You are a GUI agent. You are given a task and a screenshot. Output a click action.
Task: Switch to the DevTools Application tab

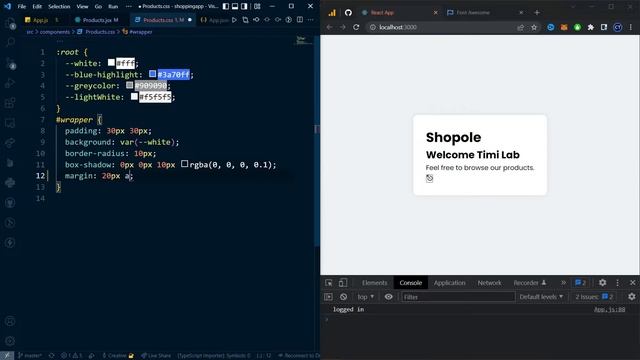click(449, 283)
